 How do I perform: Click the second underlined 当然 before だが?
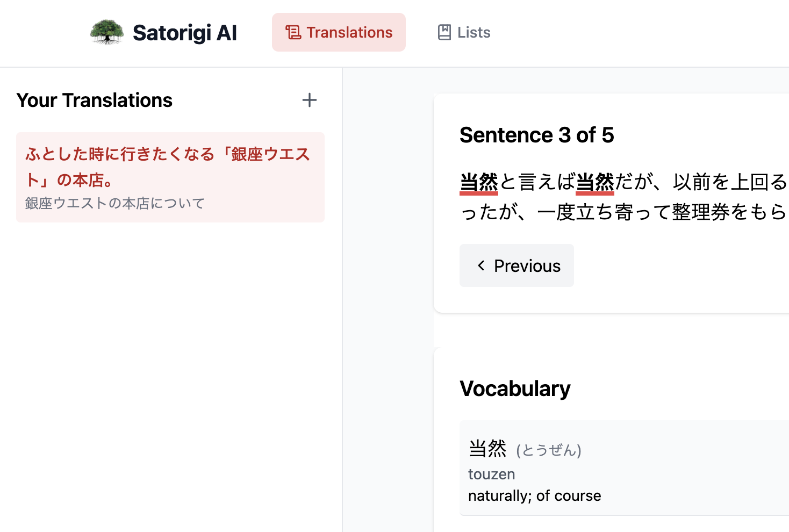point(595,182)
